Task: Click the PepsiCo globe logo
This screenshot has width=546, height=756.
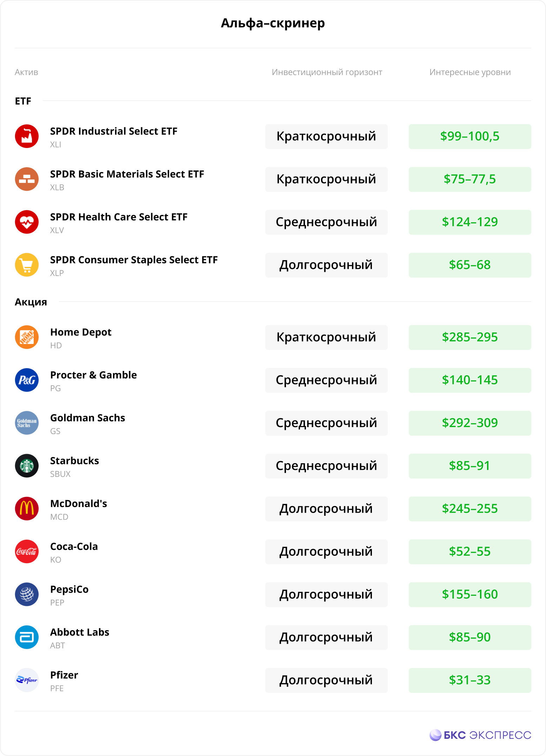Action: [27, 594]
